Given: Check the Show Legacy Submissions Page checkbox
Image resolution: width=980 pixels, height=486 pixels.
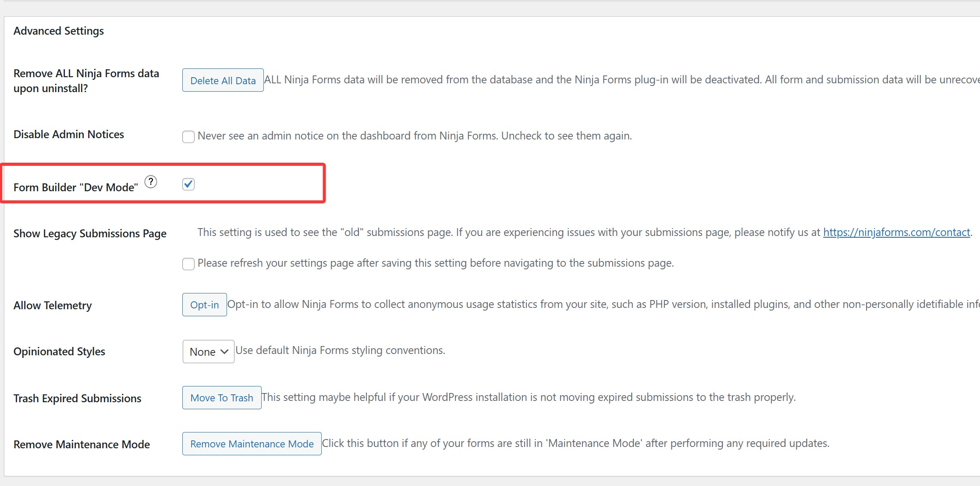Looking at the screenshot, I should 188,264.
